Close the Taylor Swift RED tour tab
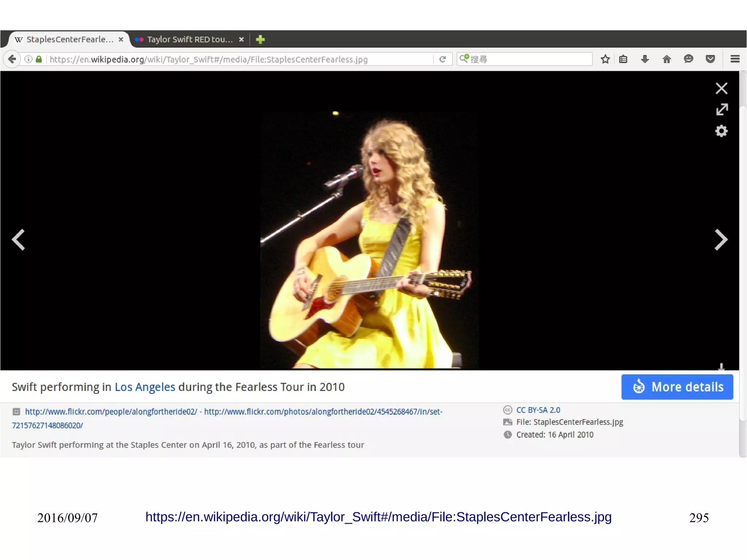Image resolution: width=747 pixels, height=560 pixels. [241, 39]
